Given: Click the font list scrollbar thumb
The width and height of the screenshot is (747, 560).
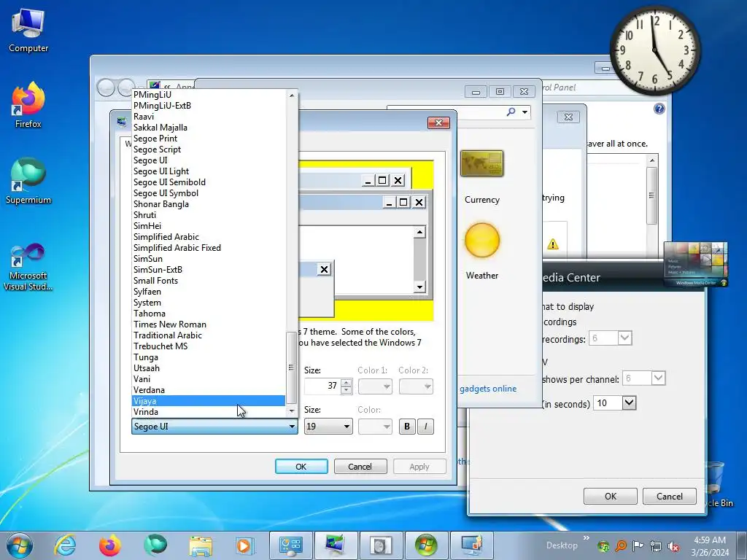Looking at the screenshot, I should tap(291, 367).
